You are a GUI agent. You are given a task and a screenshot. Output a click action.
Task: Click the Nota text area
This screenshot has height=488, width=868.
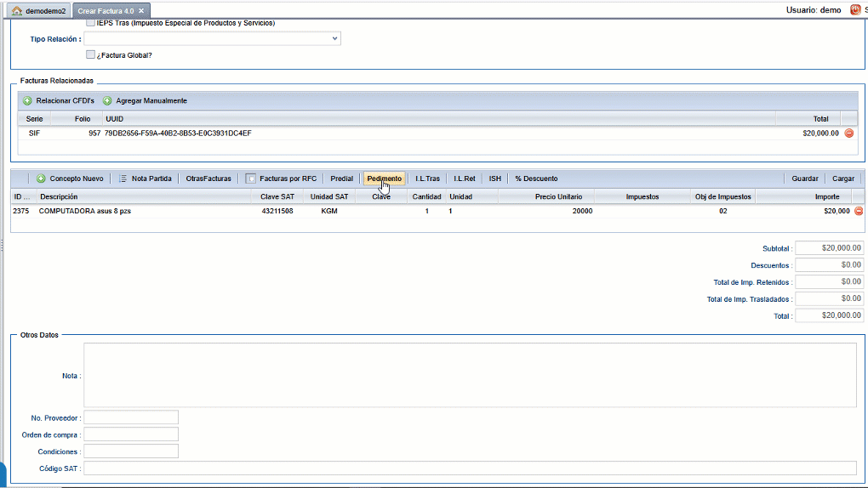470,375
